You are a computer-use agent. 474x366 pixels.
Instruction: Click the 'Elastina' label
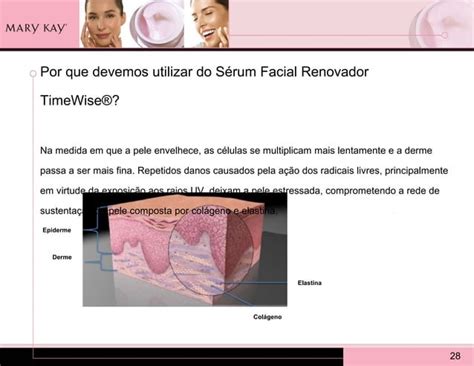[309, 283]
